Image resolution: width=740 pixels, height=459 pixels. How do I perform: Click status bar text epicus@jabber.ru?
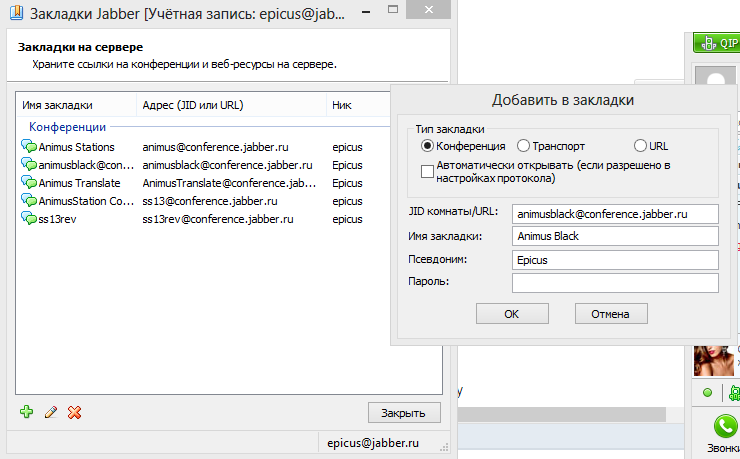(x=373, y=443)
